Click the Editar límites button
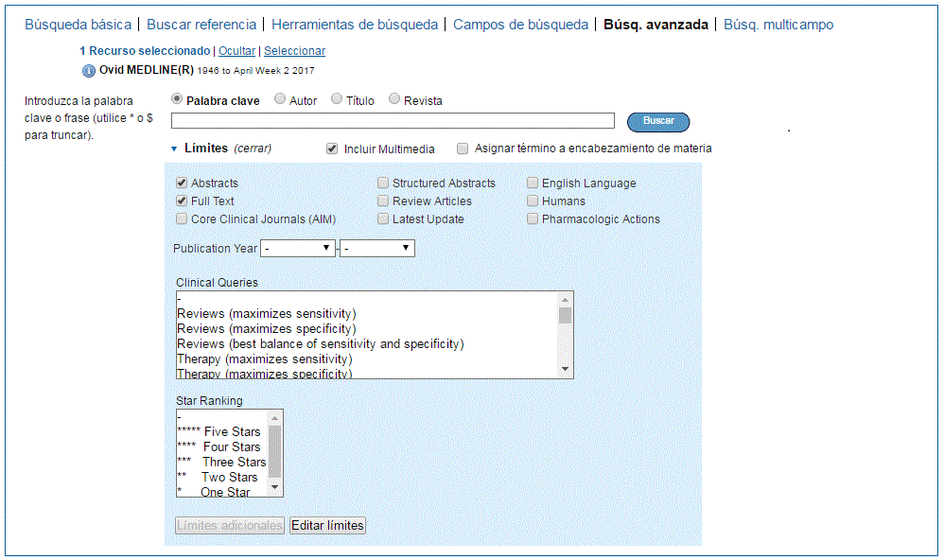 (x=327, y=526)
